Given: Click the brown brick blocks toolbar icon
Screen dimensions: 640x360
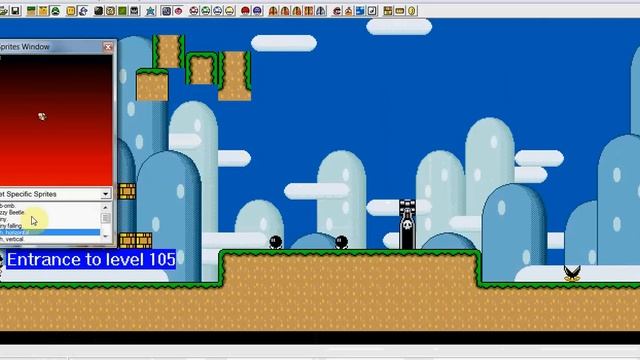Looking at the screenshot, I should [x=388, y=11].
